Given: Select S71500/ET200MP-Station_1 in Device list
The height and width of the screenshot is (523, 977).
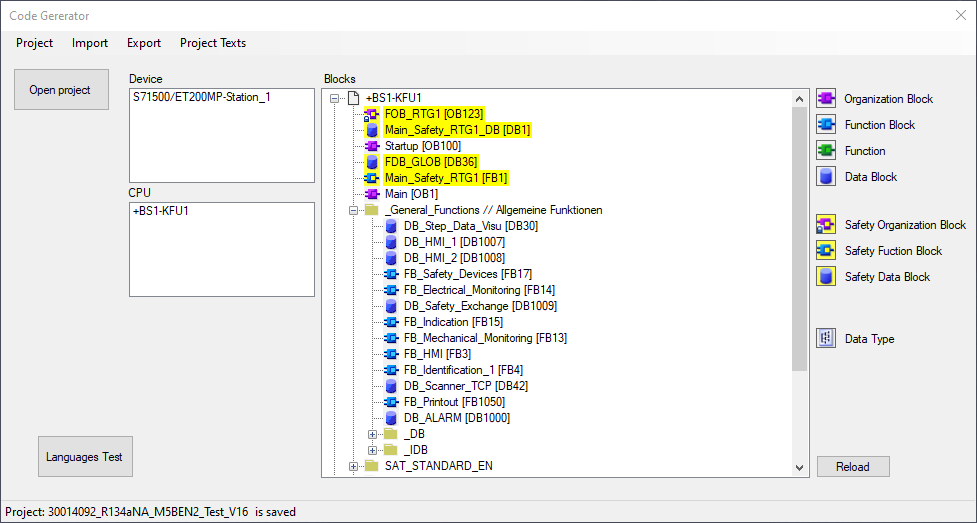Looking at the screenshot, I should click(x=202, y=98).
